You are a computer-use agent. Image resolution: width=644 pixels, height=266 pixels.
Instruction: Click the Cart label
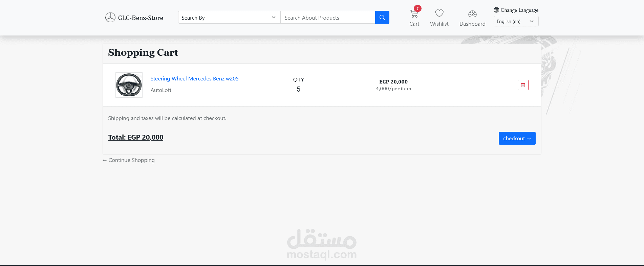414,24
